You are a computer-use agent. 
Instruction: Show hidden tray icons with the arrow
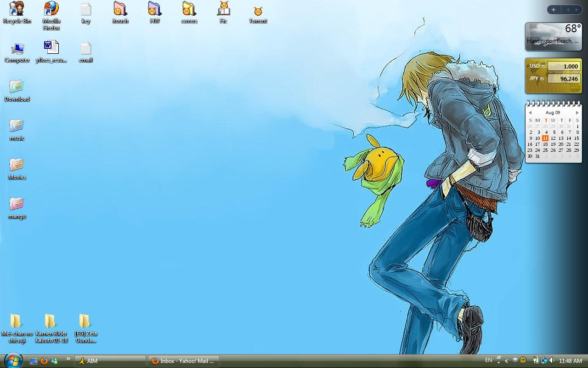pyautogui.click(x=506, y=361)
